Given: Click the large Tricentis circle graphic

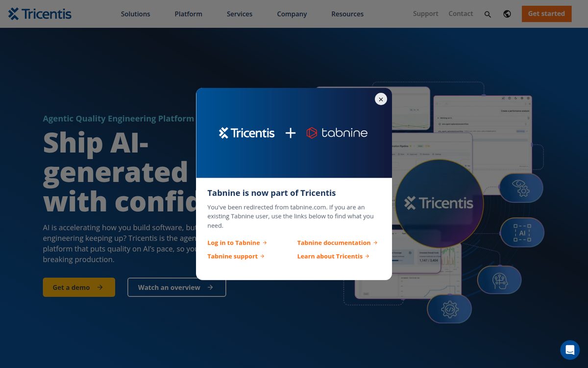Looking at the screenshot, I should (439, 203).
